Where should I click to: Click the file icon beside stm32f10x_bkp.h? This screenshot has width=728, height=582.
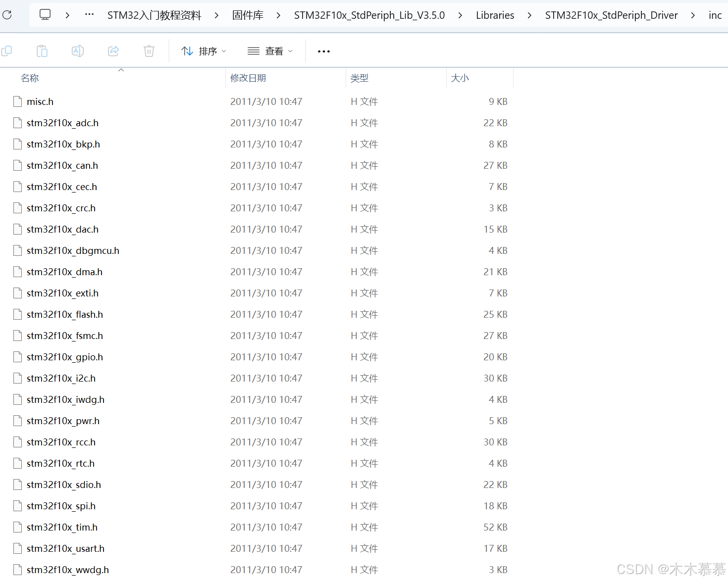pyautogui.click(x=18, y=144)
